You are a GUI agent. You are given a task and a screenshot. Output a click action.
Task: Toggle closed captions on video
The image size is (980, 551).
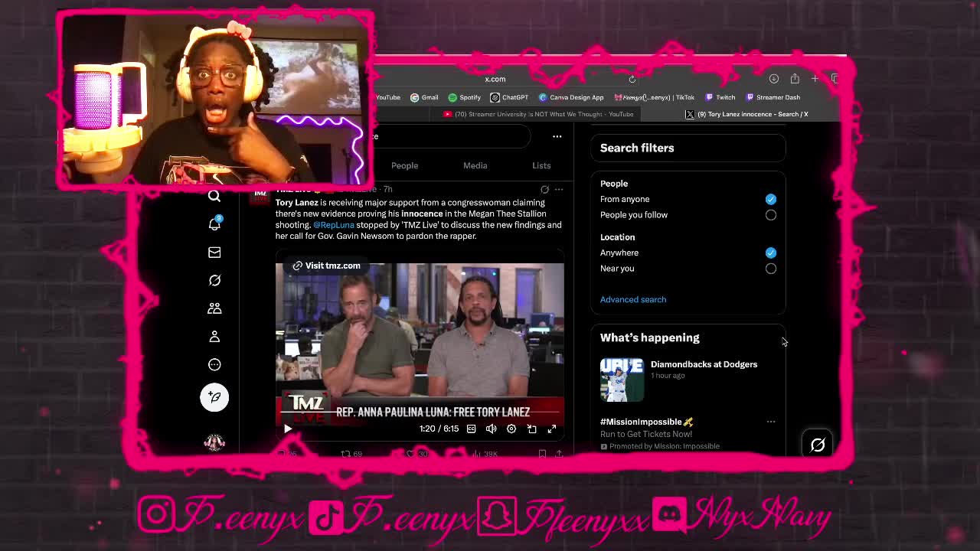pyautogui.click(x=471, y=429)
